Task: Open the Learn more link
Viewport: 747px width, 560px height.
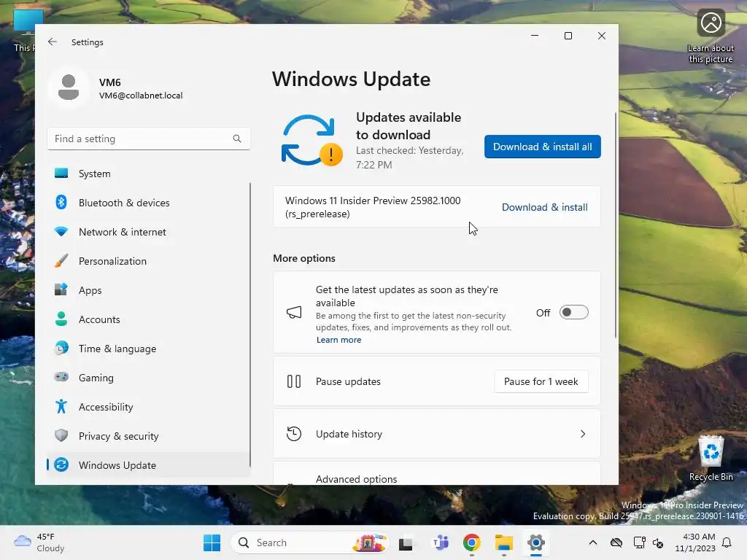Action: (x=338, y=340)
